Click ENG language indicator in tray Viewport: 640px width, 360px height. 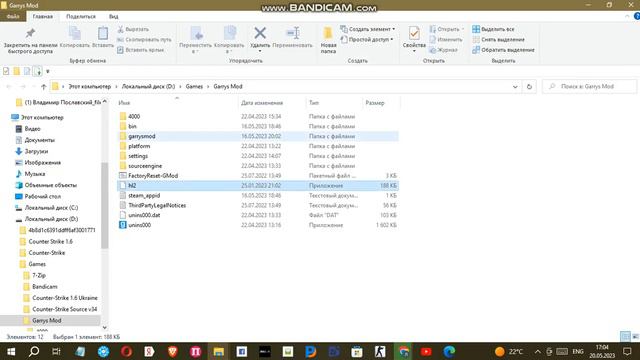pyautogui.click(x=578, y=351)
